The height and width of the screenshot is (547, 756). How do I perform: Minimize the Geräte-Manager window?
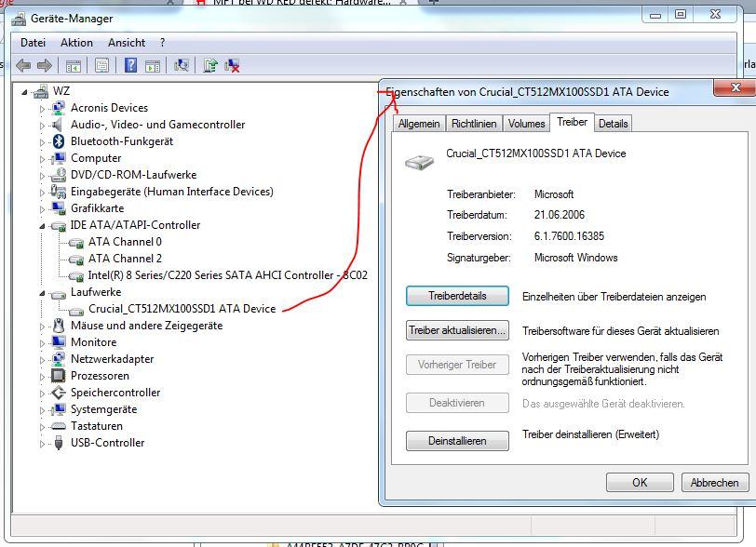(655, 15)
